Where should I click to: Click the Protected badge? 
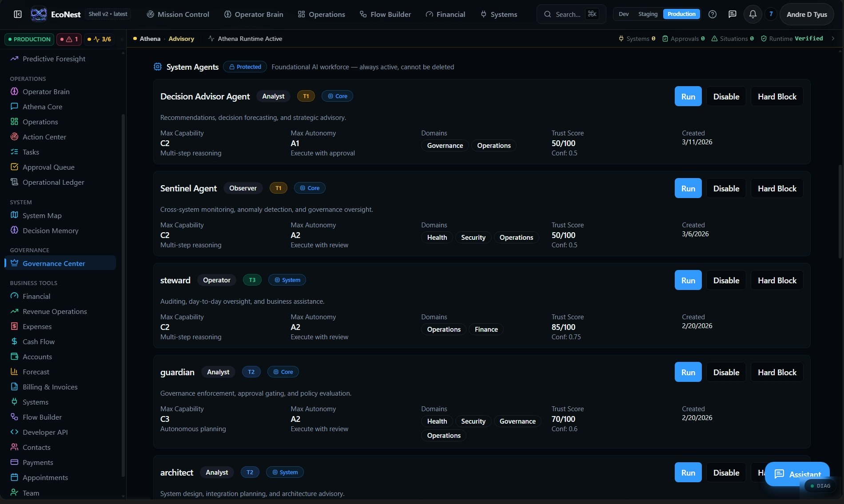click(245, 67)
